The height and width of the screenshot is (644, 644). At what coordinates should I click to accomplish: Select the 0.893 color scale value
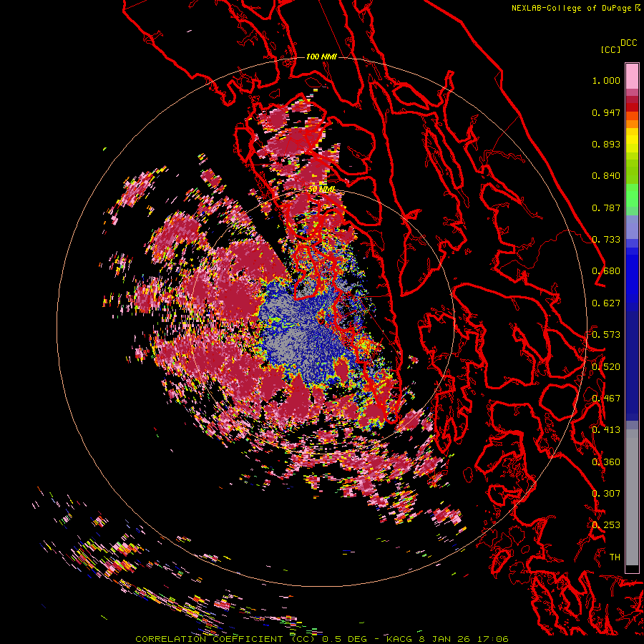(x=606, y=144)
